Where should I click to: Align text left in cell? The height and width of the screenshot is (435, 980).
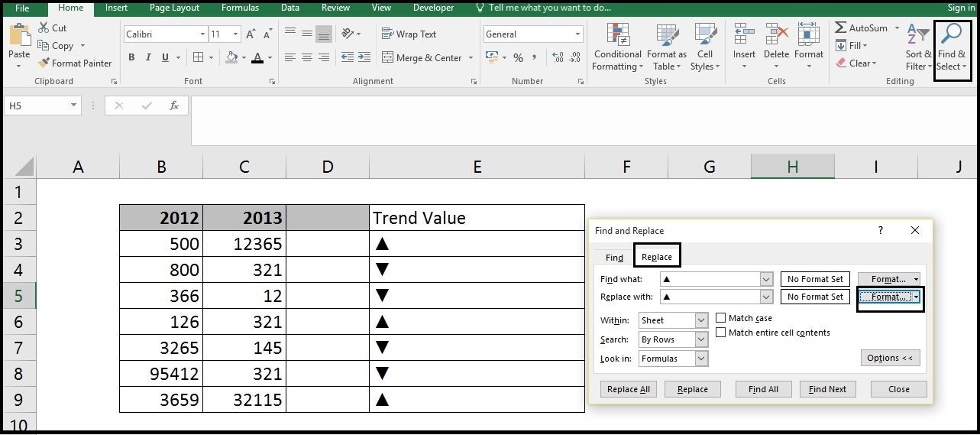(x=290, y=57)
